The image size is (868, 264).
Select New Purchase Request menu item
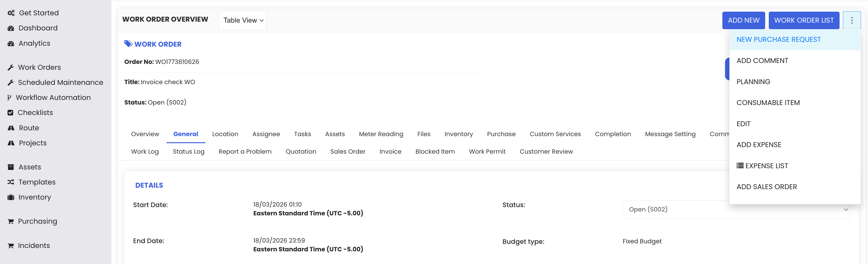pos(778,40)
